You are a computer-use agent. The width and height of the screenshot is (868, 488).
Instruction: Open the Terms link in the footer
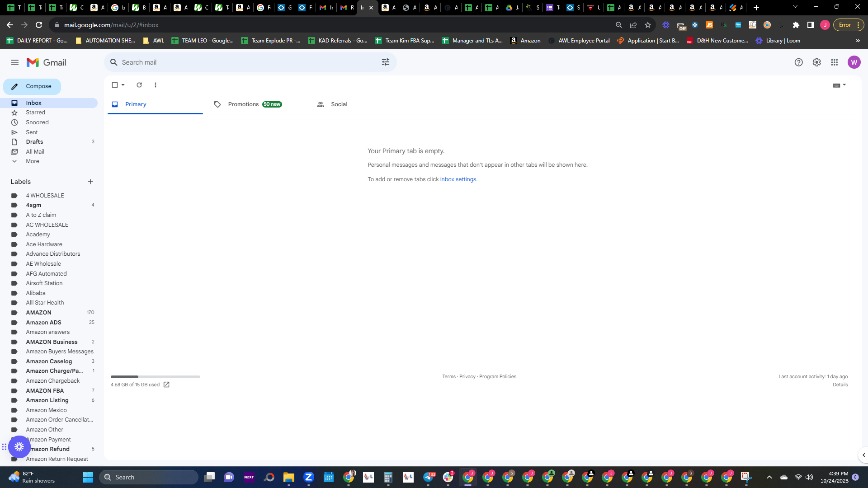click(x=449, y=376)
